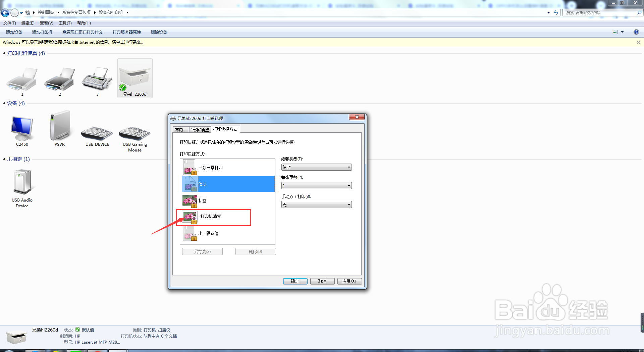The height and width of the screenshot is (352, 644).
Task: Click the Windows Internet information message
Action: (73, 42)
